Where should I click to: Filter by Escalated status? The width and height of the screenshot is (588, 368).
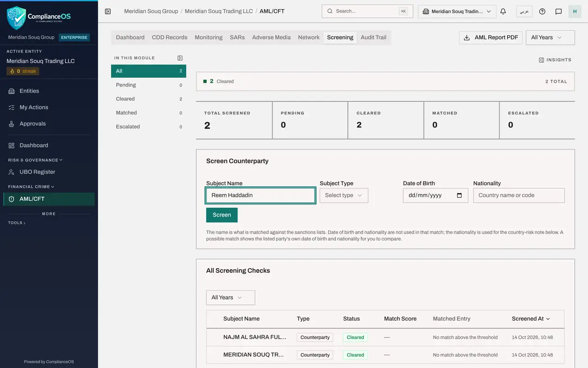click(148, 126)
